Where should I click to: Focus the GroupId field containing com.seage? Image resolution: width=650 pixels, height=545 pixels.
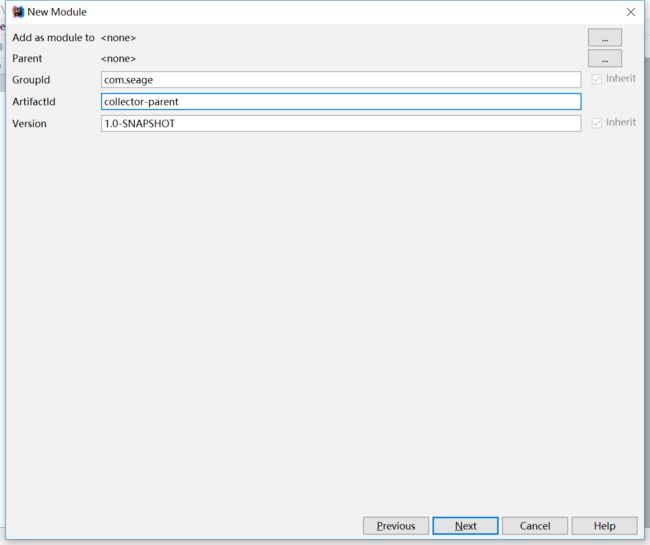(x=341, y=80)
